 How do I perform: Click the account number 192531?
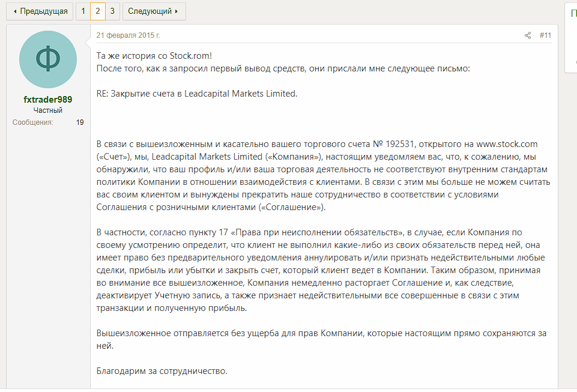coord(400,144)
